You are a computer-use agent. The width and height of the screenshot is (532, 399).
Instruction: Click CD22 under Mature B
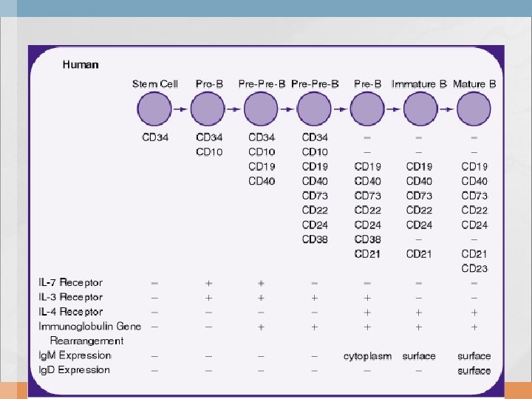click(x=474, y=211)
